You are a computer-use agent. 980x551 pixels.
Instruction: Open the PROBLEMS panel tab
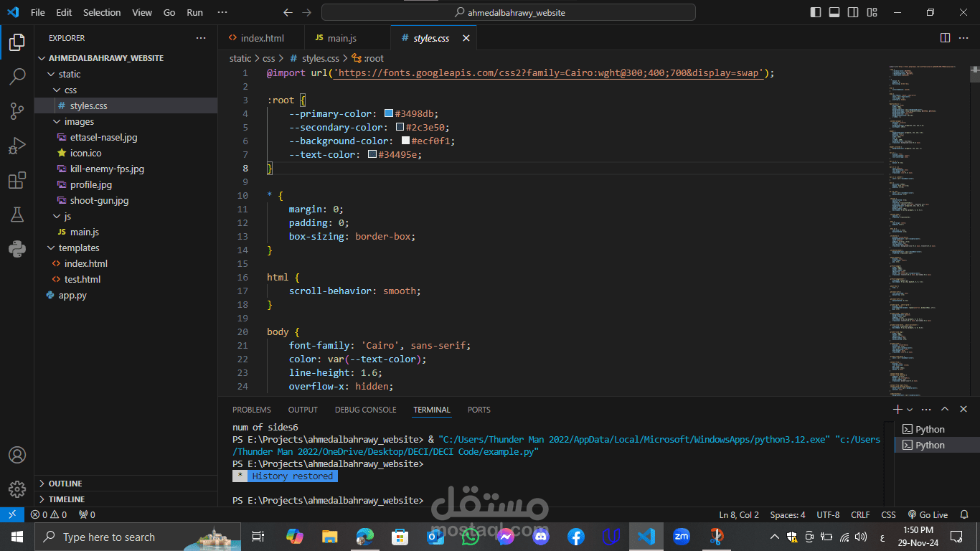pos(252,410)
